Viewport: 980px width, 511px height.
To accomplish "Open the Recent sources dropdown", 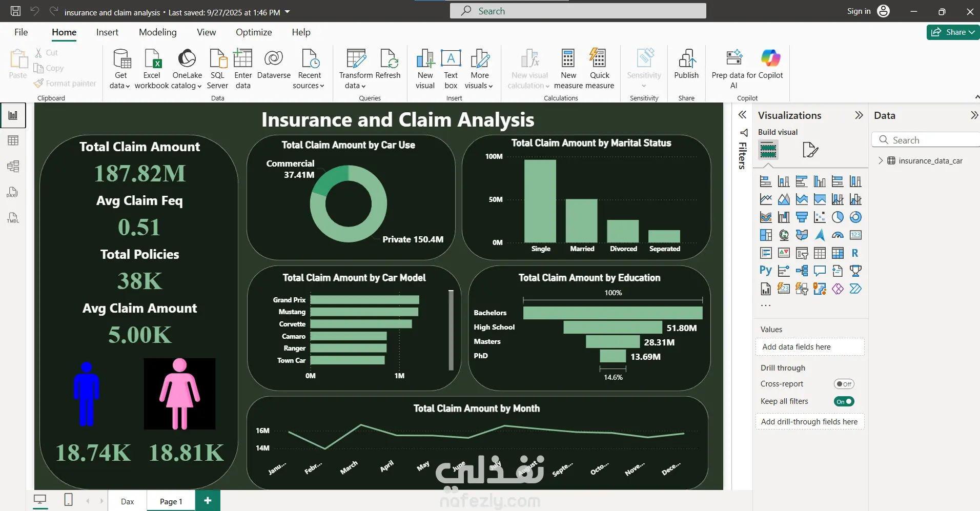I will click(309, 69).
